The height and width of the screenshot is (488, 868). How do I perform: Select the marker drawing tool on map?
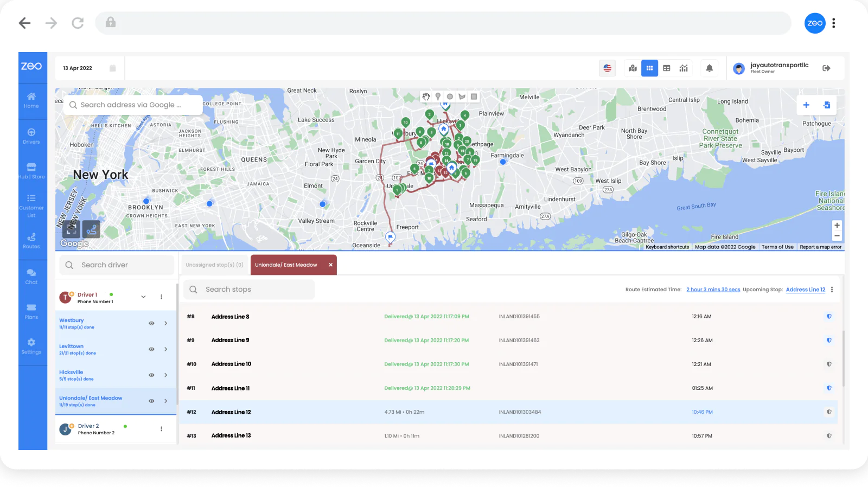[x=438, y=97]
